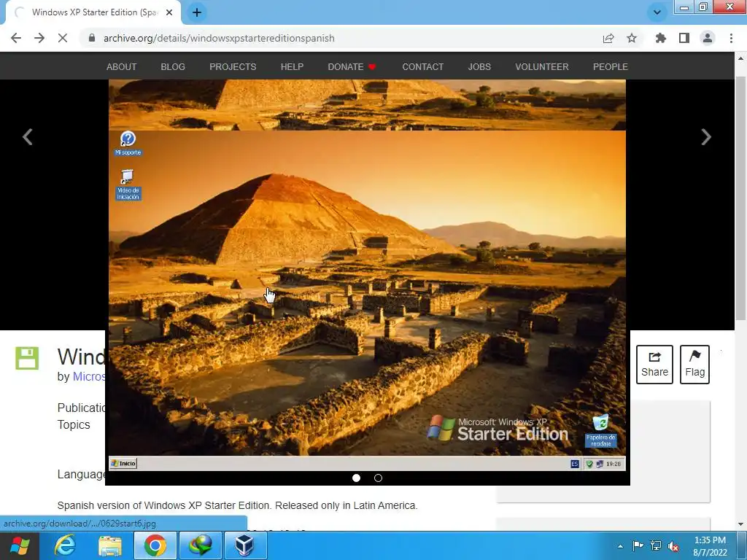Viewport: 747px width, 560px height.
Task: Click the scrollbar up arrow
Action: pyautogui.click(x=741, y=58)
